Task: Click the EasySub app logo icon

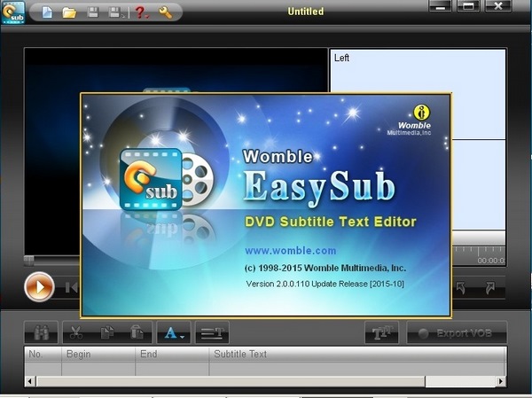Action: (x=13, y=12)
